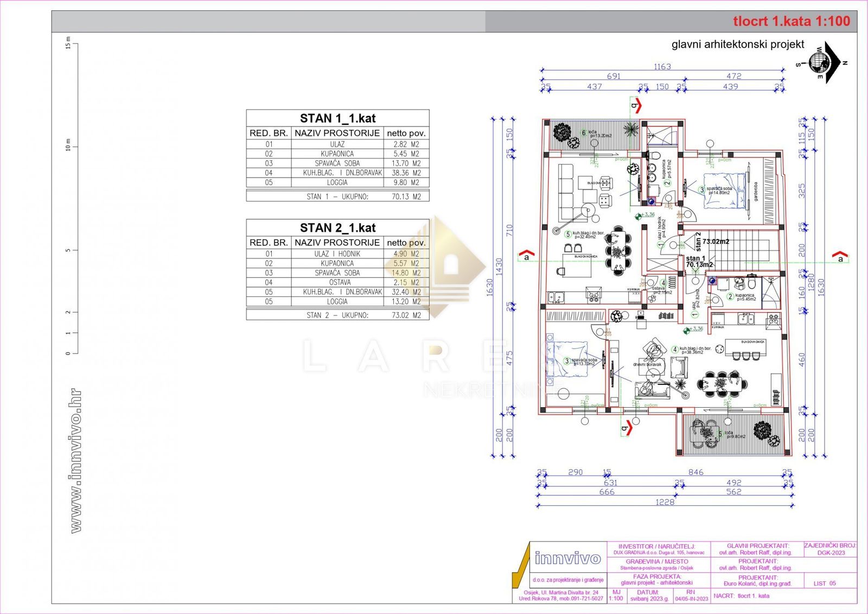Viewport: 868px width, 614px height.
Task: Click the right vertical dimension '1280'
Action: click(812, 282)
